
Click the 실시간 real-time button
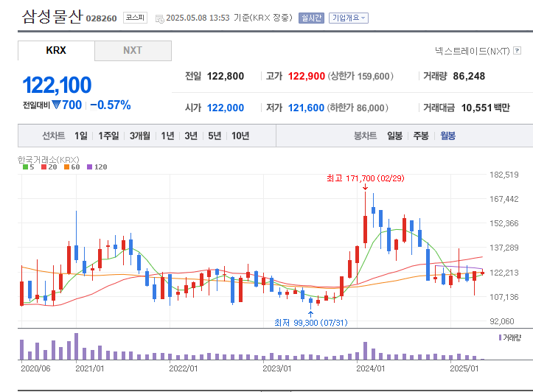tap(311, 18)
